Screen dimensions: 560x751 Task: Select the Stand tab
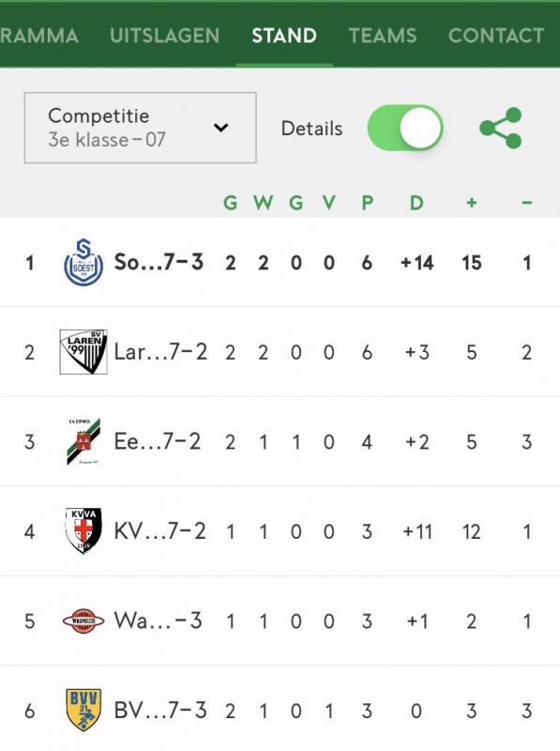(284, 36)
